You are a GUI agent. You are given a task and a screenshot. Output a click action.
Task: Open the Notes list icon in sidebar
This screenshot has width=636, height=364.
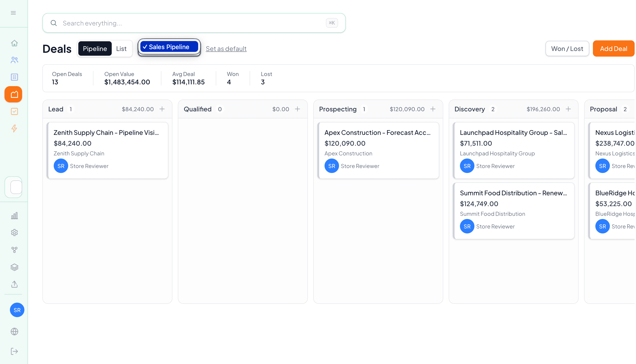(14, 77)
